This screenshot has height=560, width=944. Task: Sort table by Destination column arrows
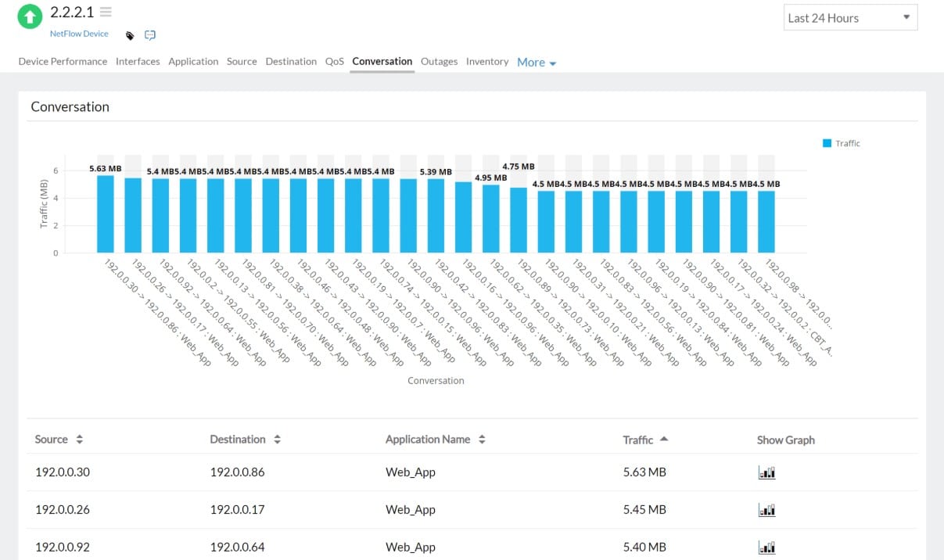tap(277, 440)
